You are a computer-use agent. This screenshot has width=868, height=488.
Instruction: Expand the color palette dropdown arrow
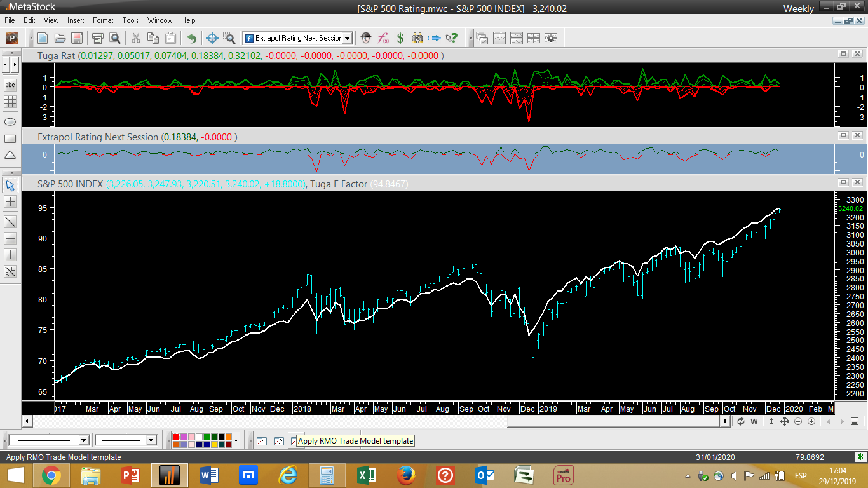pos(236,440)
